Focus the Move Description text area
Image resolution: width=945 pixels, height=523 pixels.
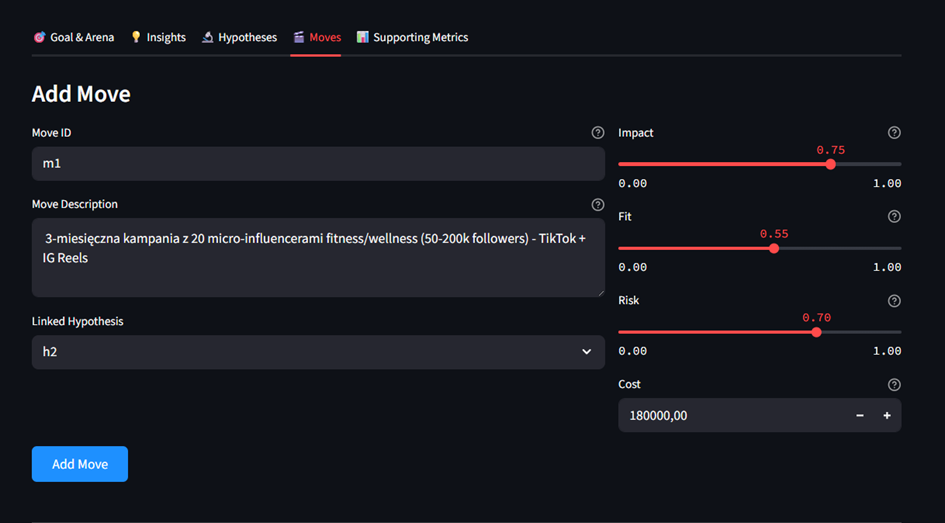pyautogui.click(x=318, y=257)
